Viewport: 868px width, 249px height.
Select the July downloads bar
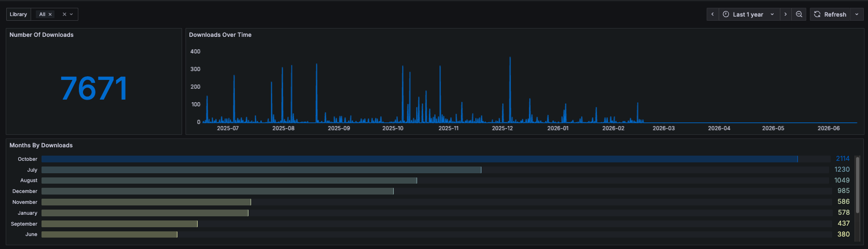pyautogui.click(x=261, y=170)
